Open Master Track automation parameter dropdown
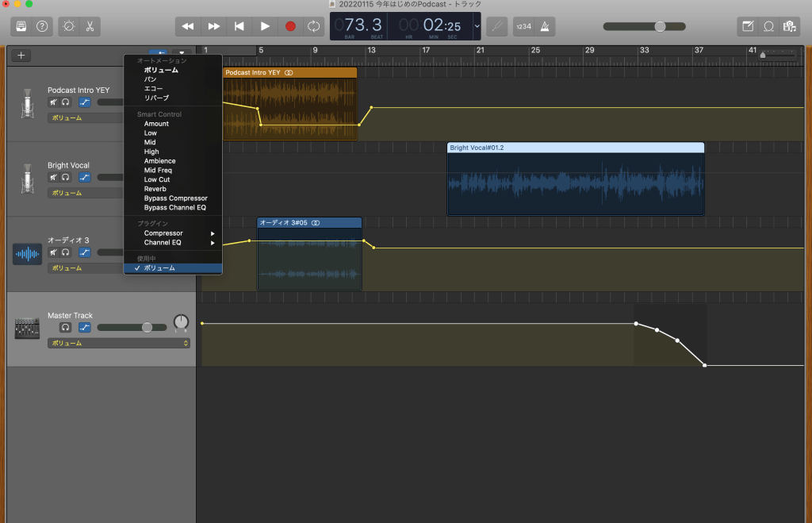812x523 pixels. click(x=119, y=343)
